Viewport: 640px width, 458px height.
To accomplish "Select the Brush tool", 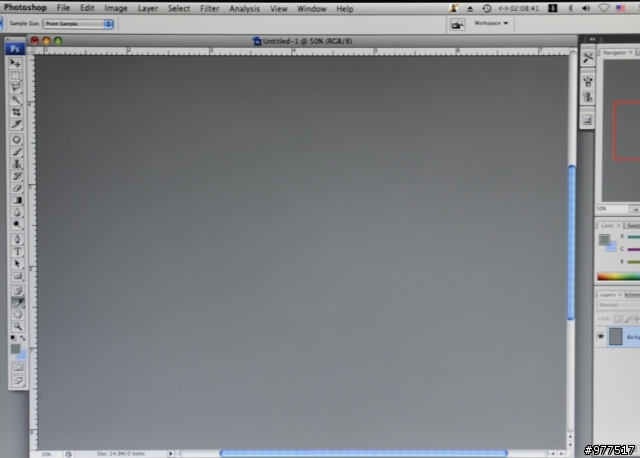I will [x=16, y=152].
